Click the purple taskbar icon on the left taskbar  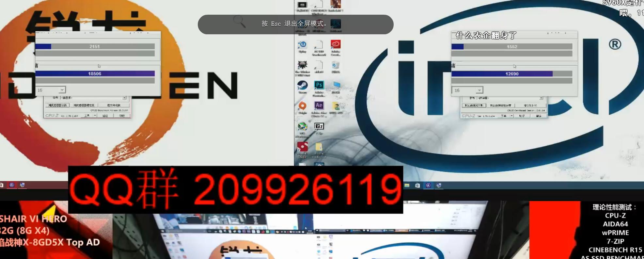click(x=12, y=185)
